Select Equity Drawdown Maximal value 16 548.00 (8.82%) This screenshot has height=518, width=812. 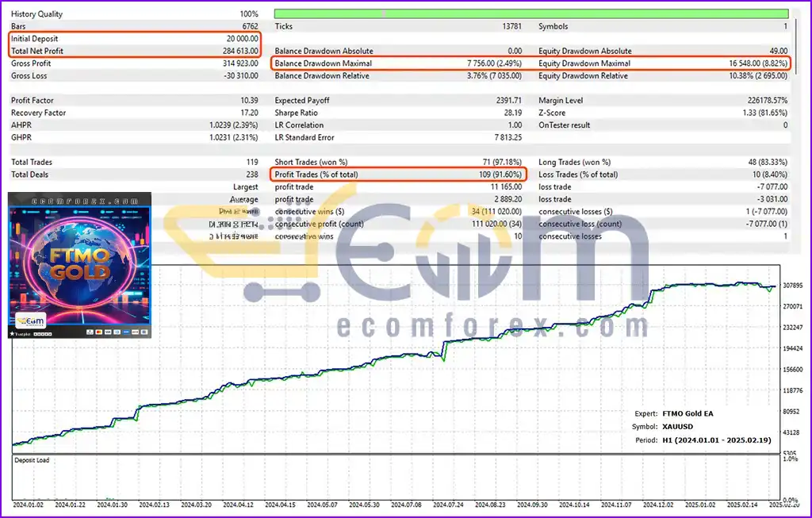[758, 63]
